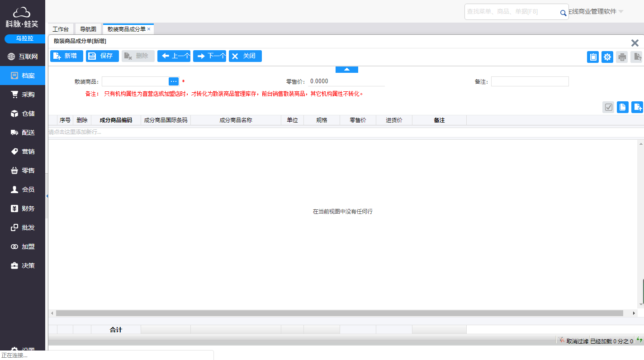The image size is (644, 360).
Task: Click the 马拉拉 user badge
Action: (x=25, y=38)
